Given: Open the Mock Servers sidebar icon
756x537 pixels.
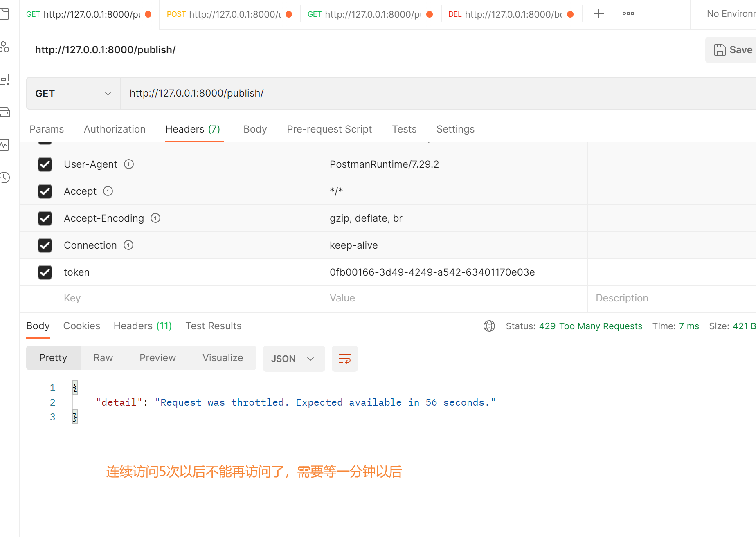Looking at the screenshot, I should [x=4, y=112].
